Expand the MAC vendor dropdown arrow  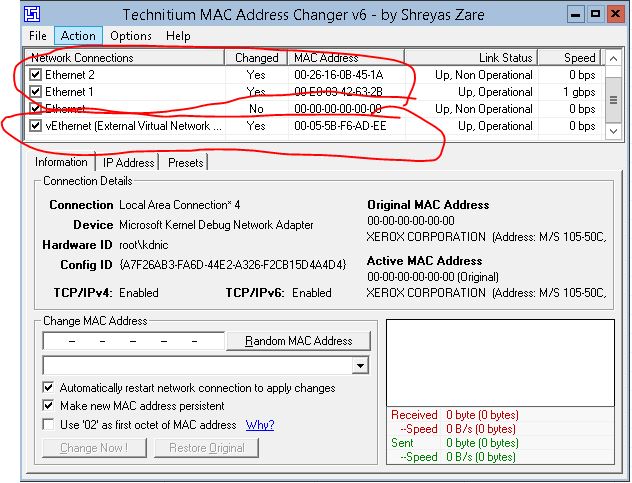pyautogui.click(x=360, y=366)
